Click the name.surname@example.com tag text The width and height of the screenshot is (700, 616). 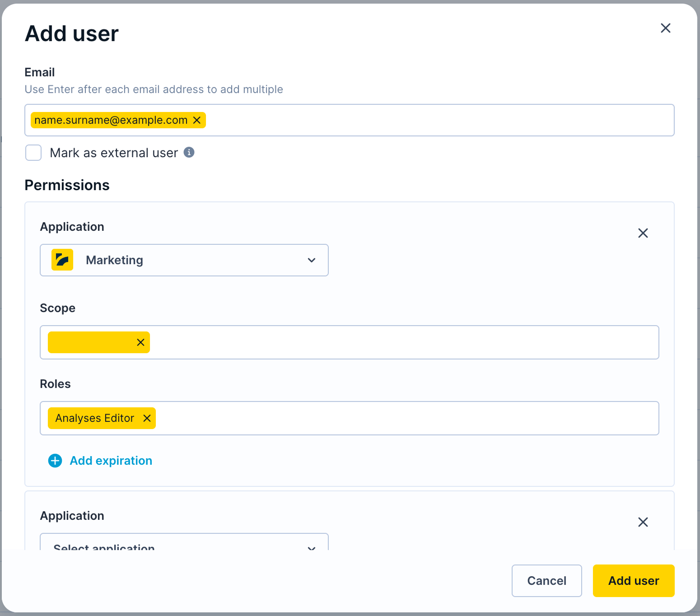coord(111,120)
